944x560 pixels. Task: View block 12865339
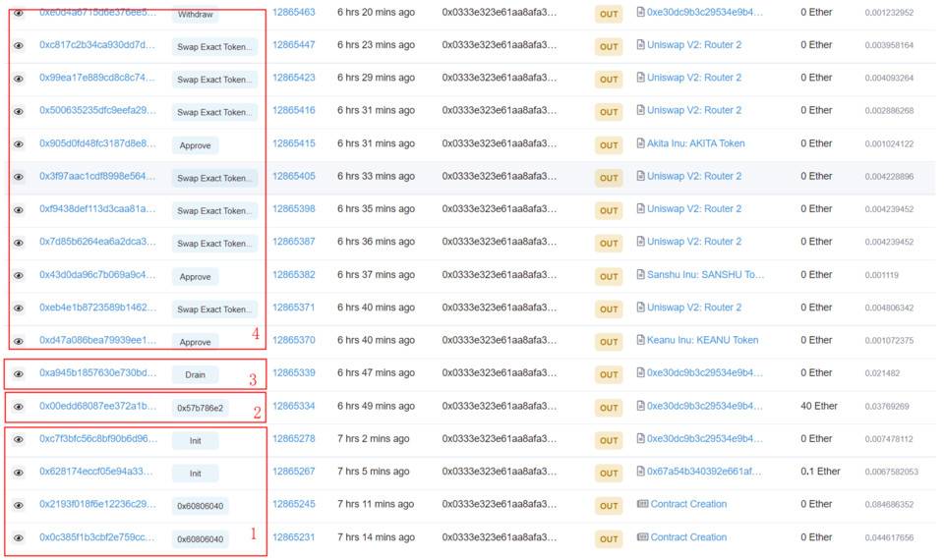pyautogui.click(x=294, y=373)
